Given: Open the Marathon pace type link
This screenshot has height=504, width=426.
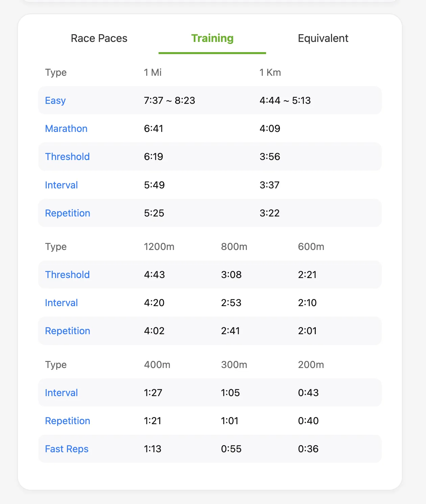Looking at the screenshot, I should (66, 129).
